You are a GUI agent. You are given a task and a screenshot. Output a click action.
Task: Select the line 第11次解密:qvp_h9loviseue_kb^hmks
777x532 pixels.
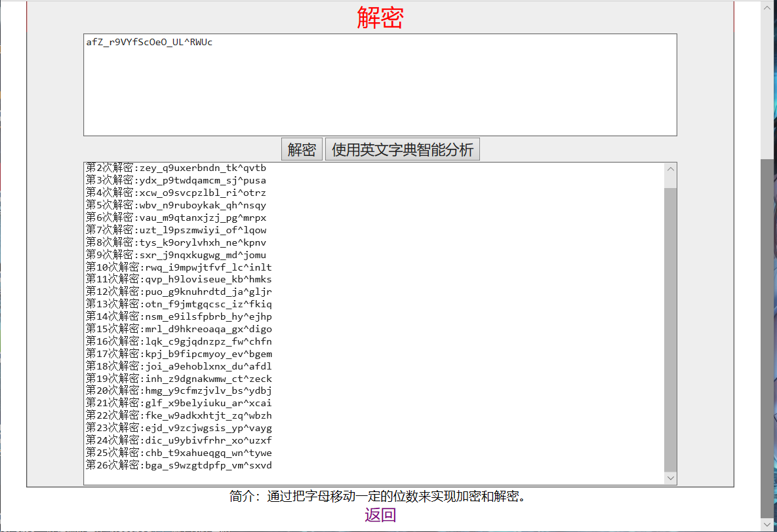pyautogui.click(x=179, y=279)
